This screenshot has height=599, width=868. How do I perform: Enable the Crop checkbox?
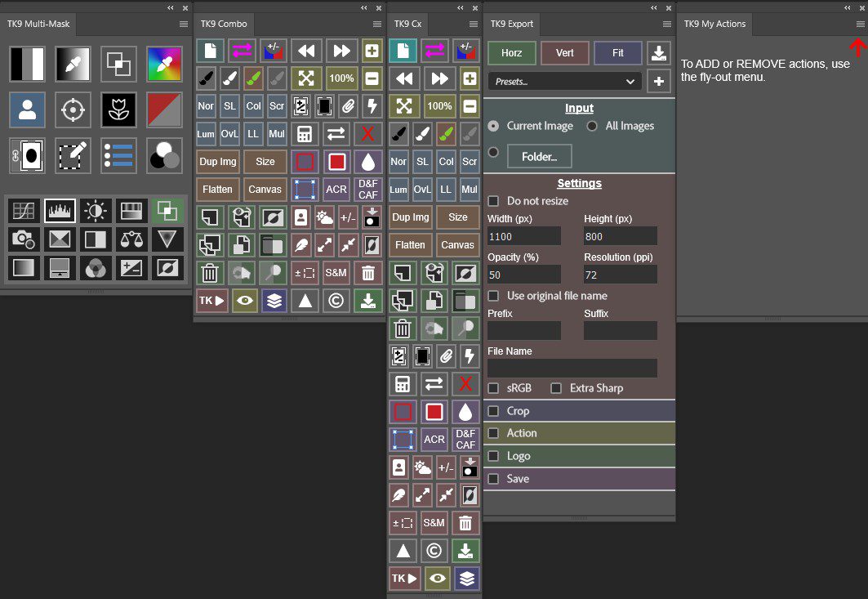tap(493, 411)
